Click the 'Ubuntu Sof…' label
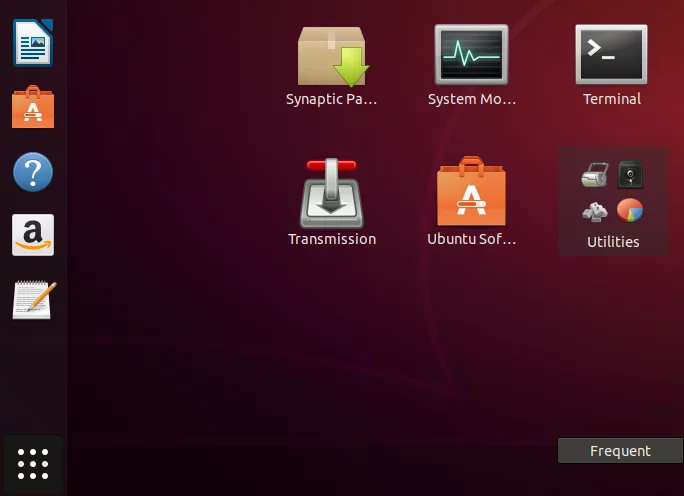Viewport: 684px width, 496px height. [472, 239]
